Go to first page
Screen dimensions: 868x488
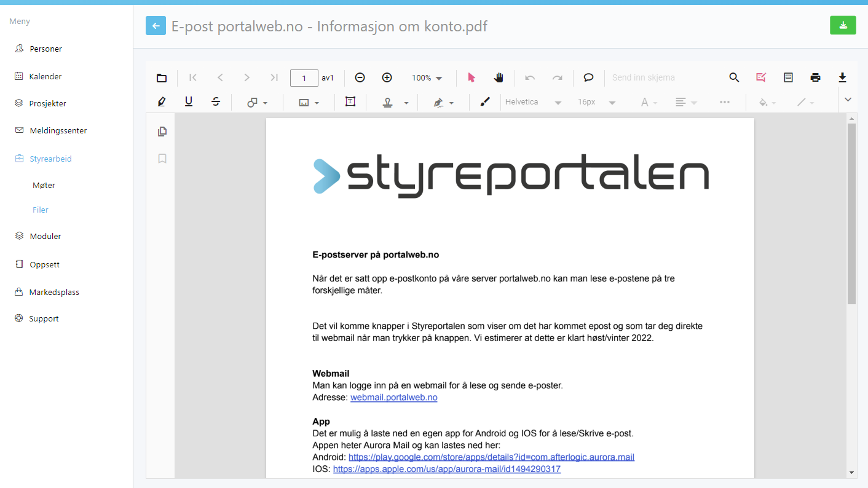(193, 77)
